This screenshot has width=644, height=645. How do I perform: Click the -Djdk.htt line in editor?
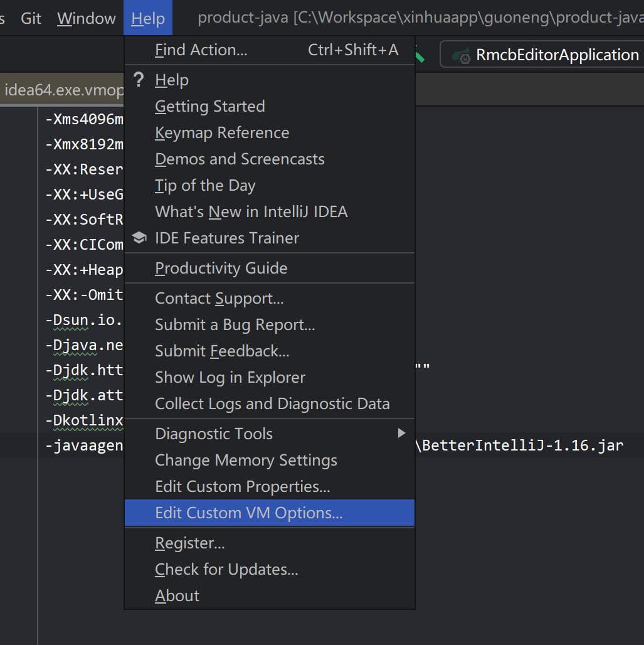84,370
